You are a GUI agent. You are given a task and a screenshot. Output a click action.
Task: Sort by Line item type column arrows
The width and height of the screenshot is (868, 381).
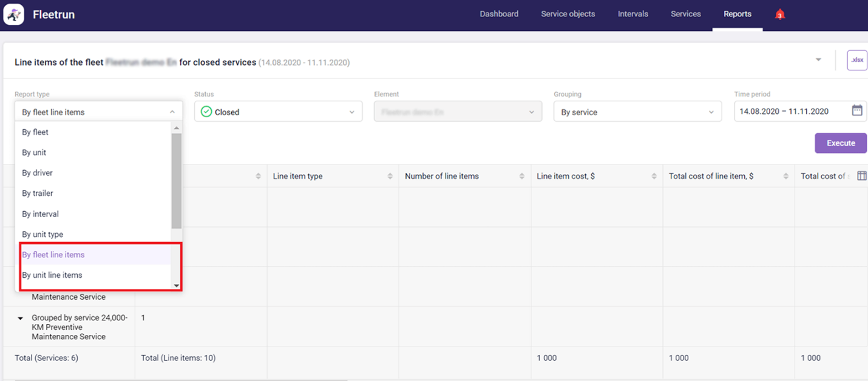point(390,177)
